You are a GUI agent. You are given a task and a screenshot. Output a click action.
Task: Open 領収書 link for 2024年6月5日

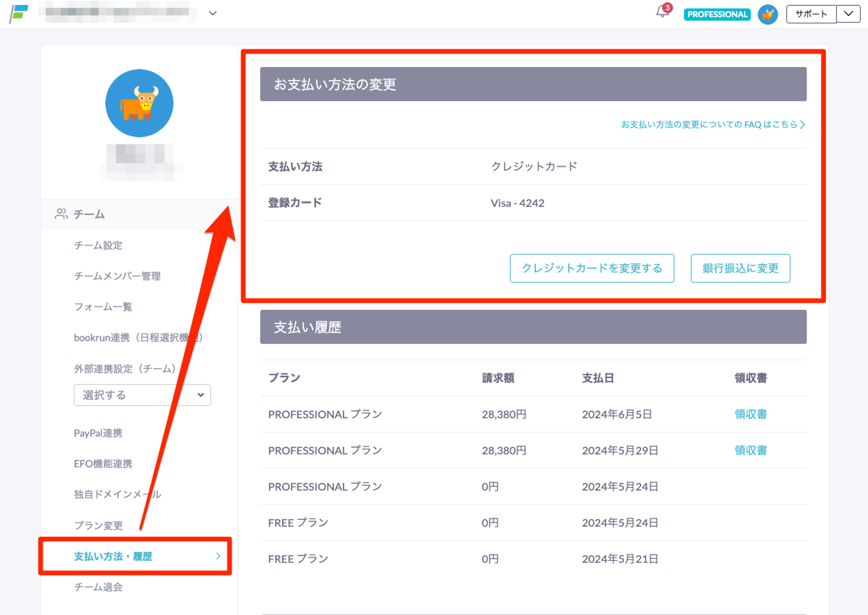tap(750, 414)
